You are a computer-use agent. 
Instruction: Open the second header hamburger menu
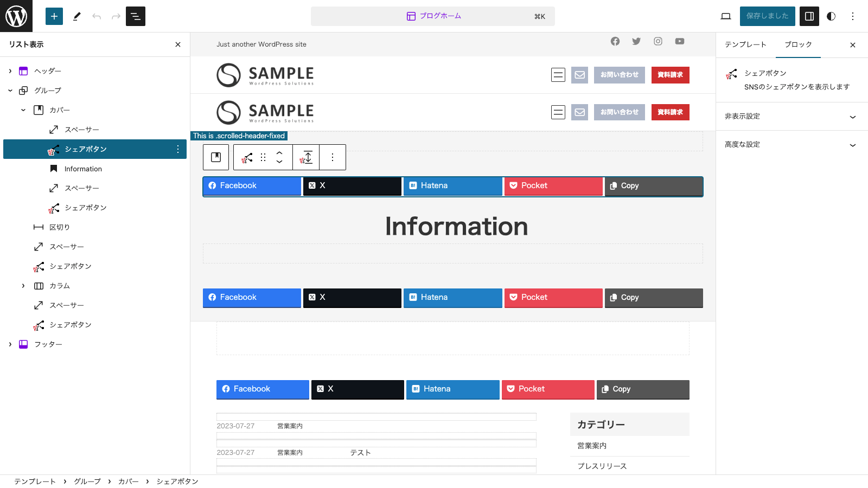tap(558, 112)
